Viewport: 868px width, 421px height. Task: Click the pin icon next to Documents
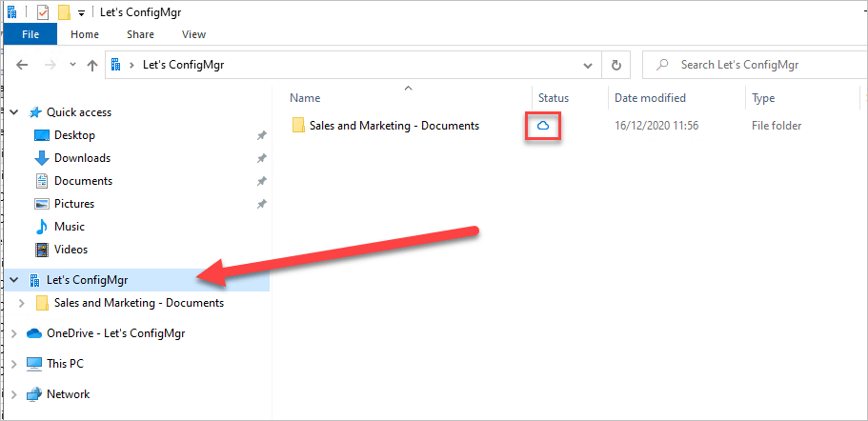tap(262, 181)
